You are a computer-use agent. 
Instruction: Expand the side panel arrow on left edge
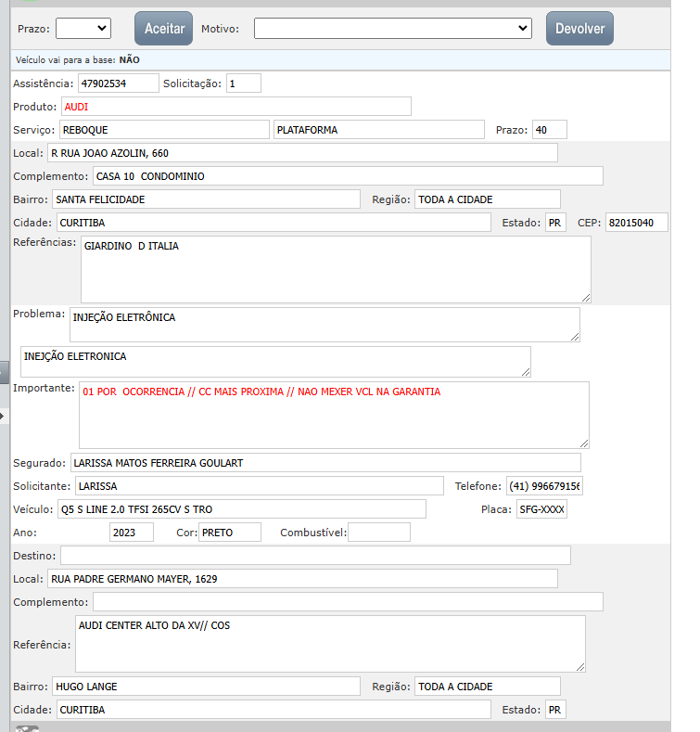click(x=3, y=417)
